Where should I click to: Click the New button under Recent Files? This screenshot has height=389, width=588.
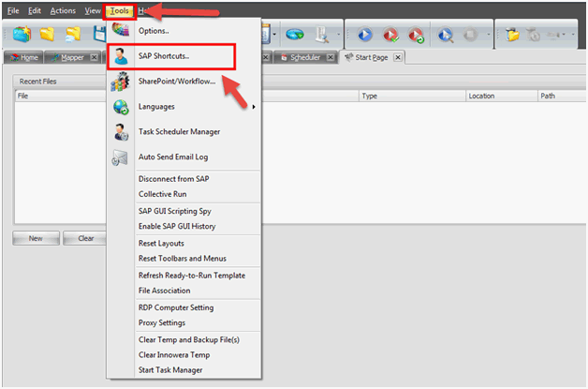pos(36,238)
